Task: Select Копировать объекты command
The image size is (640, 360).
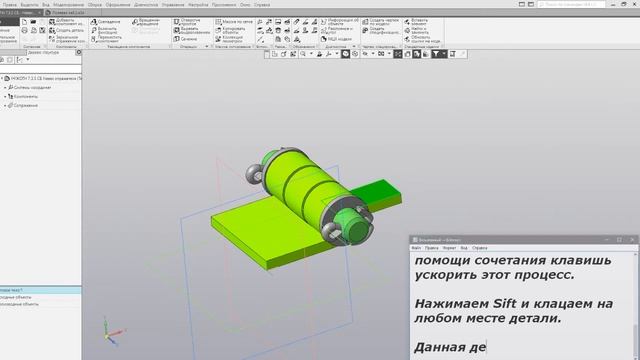Action: pos(230,31)
